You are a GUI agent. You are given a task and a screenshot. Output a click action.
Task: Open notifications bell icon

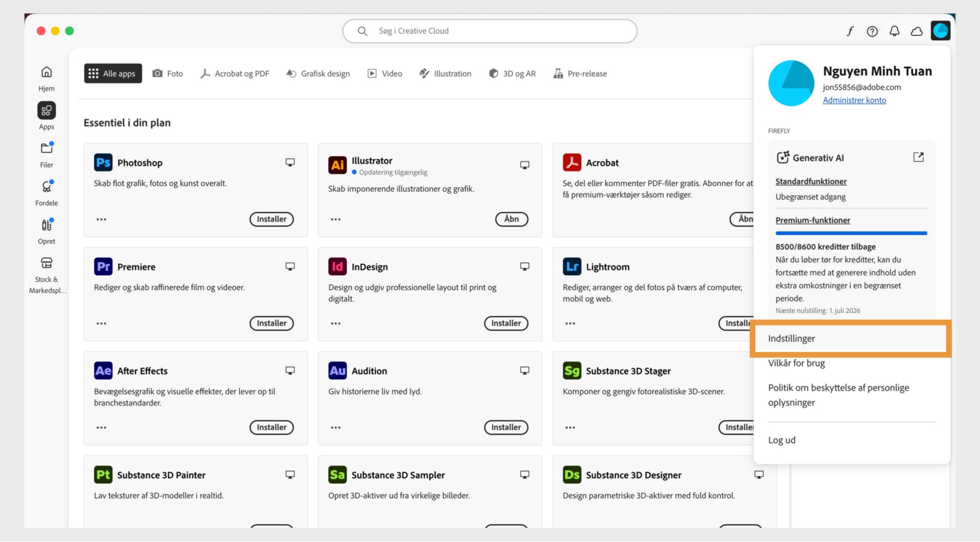click(x=894, y=32)
